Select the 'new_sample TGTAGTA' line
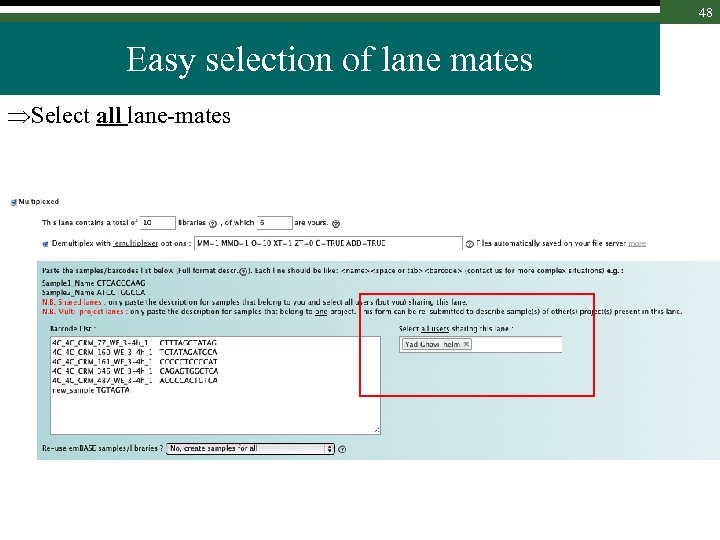The width and height of the screenshot is (720, 540). (91, 390)
